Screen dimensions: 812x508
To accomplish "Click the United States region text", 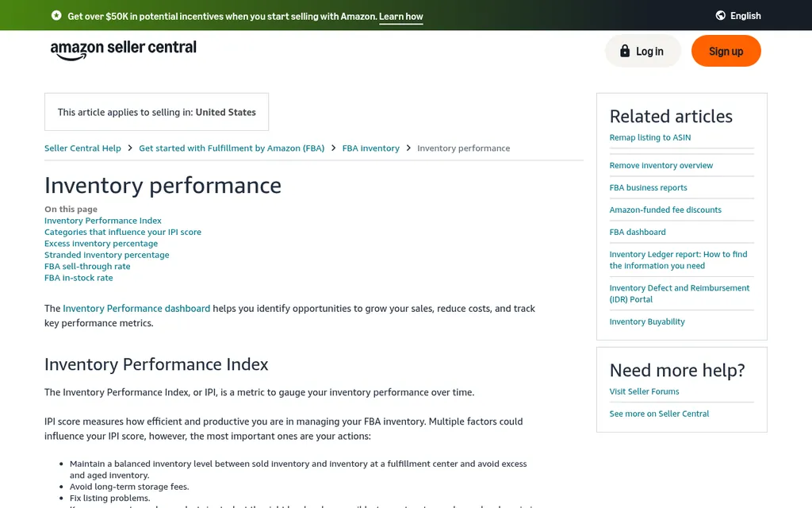I will pos(225,112).
